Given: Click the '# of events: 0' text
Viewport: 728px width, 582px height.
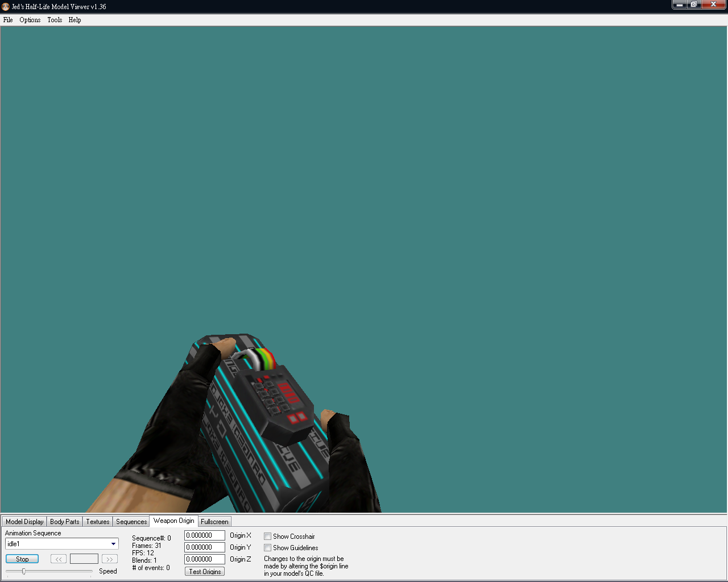Looking at the screenshot, I should [x=151, y=568].
